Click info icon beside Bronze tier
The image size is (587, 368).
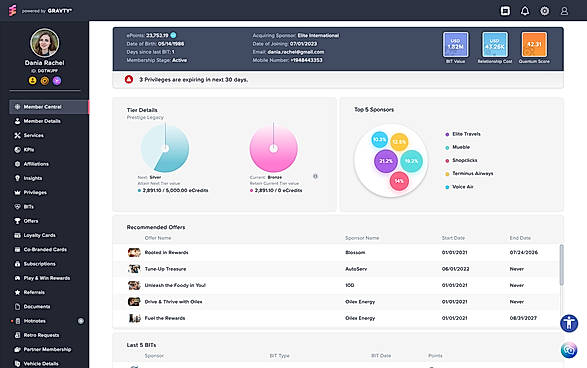click(315, 176)
